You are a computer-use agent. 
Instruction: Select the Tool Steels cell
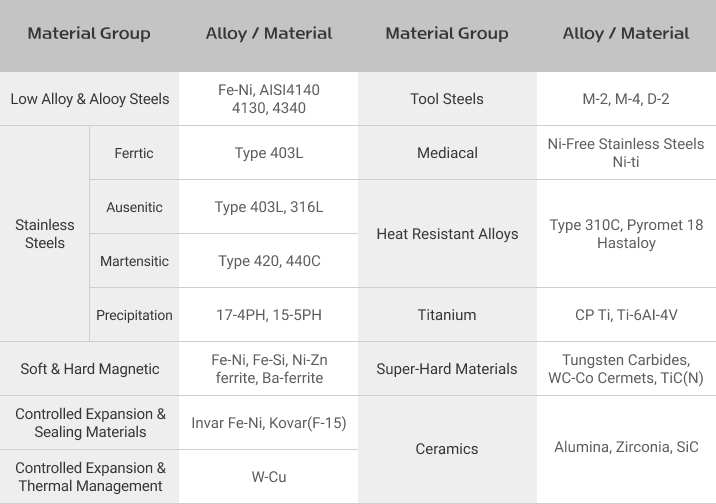448,99
